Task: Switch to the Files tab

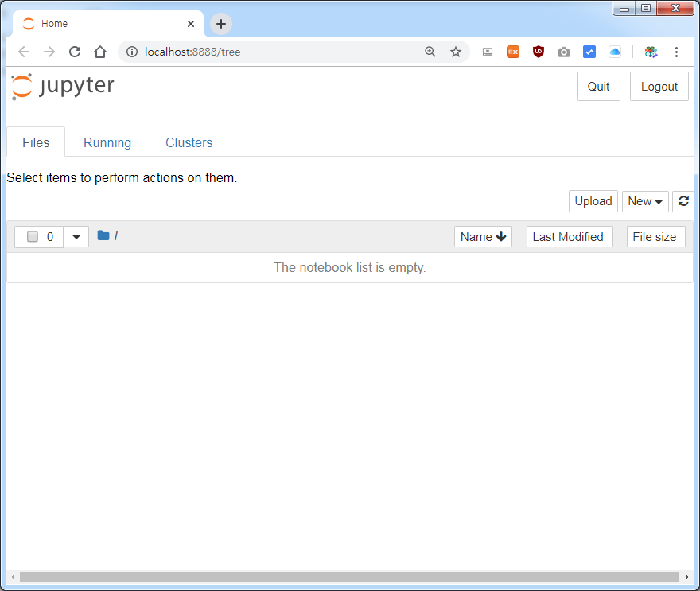Action: [36, 142]
